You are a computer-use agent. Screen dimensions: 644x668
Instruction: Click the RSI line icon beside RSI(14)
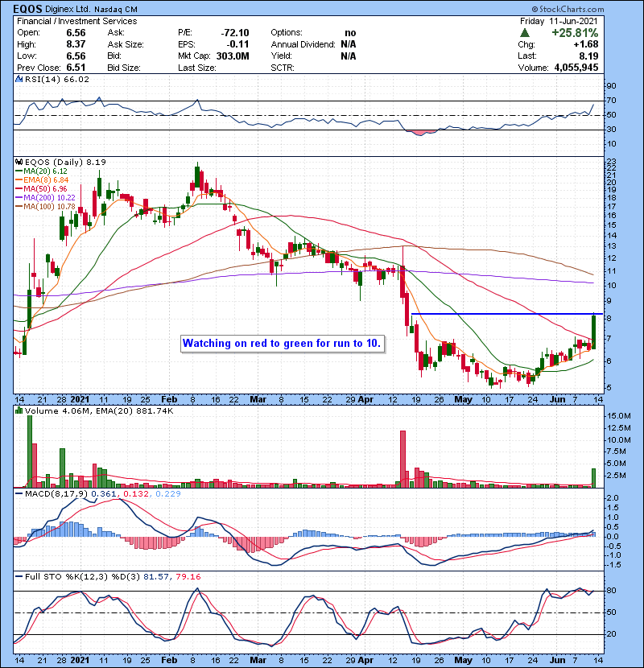coord(19,79)
